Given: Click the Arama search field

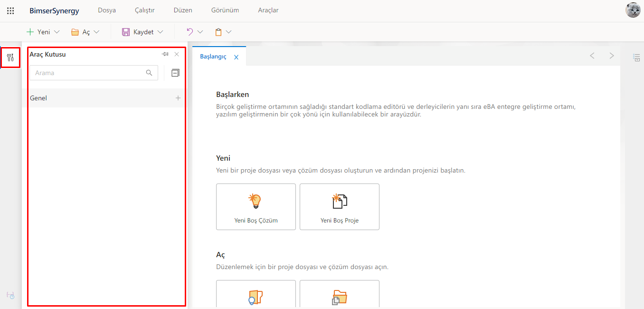Looking at the screenshot, I should pyautogui.click(x=88, y=73).
